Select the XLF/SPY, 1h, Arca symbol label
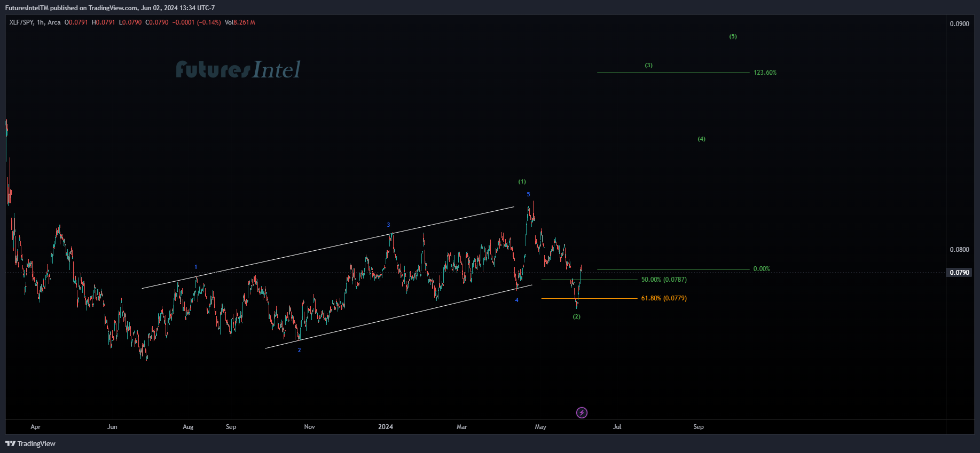Image resolution: width=980 pixels, height=453 pixels. point(35,22)
